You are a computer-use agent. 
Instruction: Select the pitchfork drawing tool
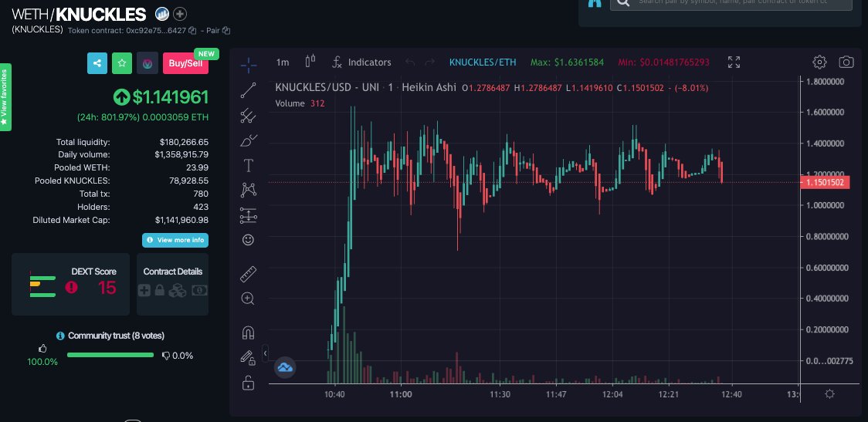(248, 116)
